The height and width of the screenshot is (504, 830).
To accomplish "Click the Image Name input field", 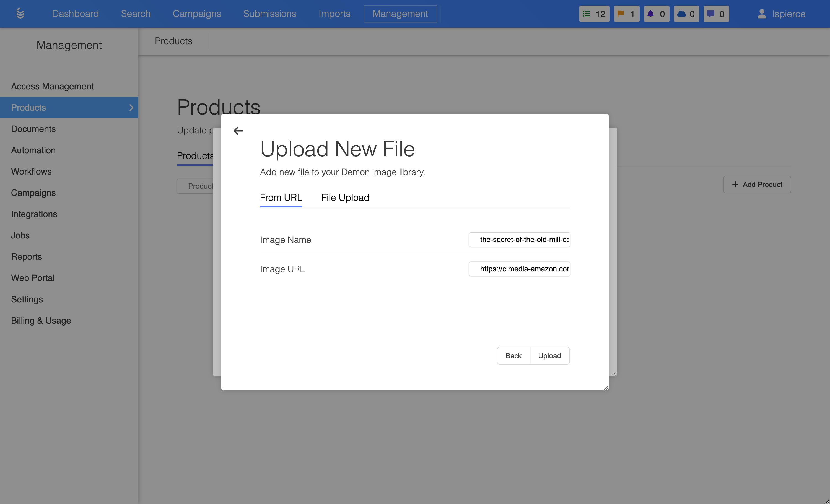I will (x=519, y=240).
